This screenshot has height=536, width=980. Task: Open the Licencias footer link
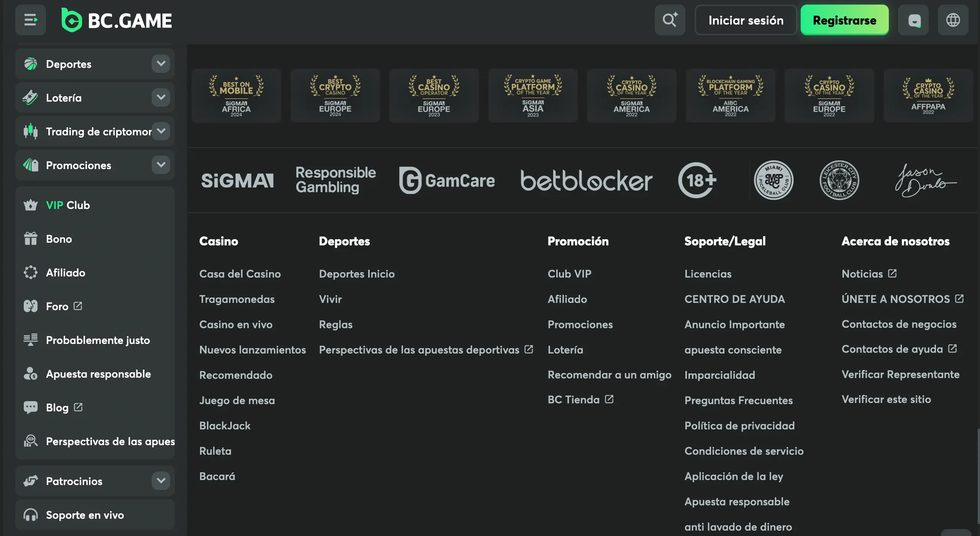point(708,274)
